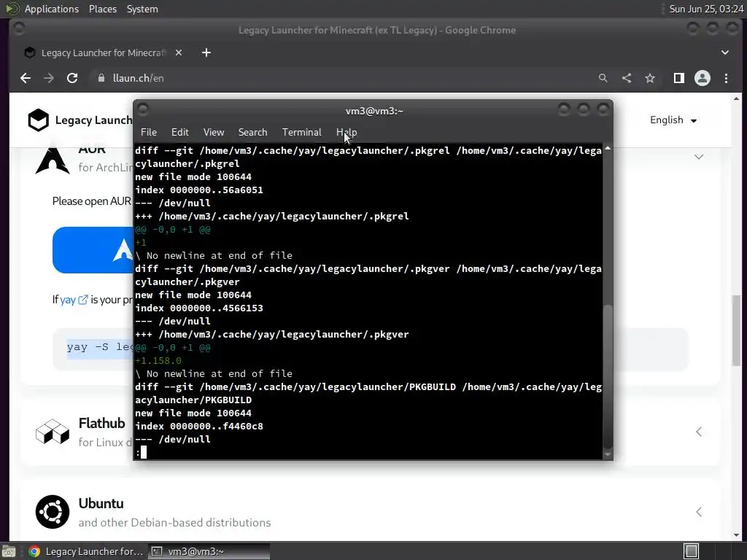Click the Arch Linux AUR logo
This screenshot has height=560, width=747.
(53, 160)
